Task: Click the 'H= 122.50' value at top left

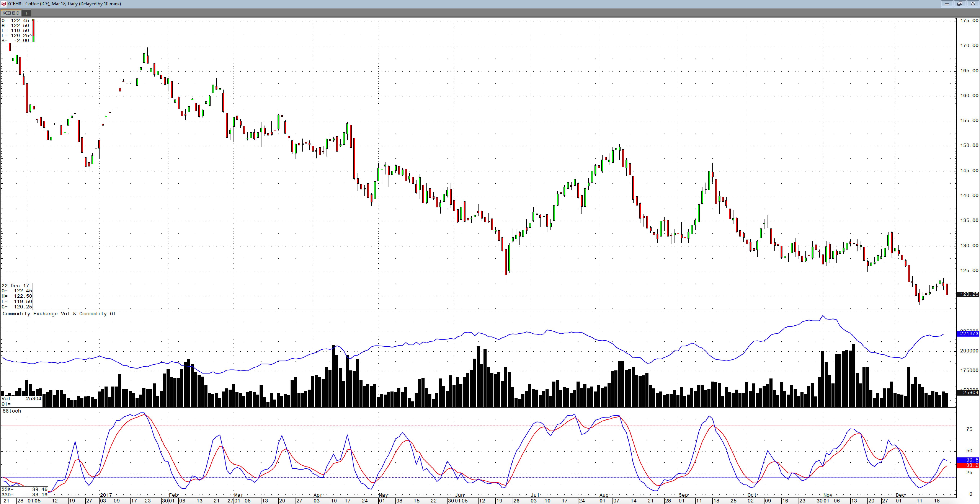Action: tap(15, 25)
